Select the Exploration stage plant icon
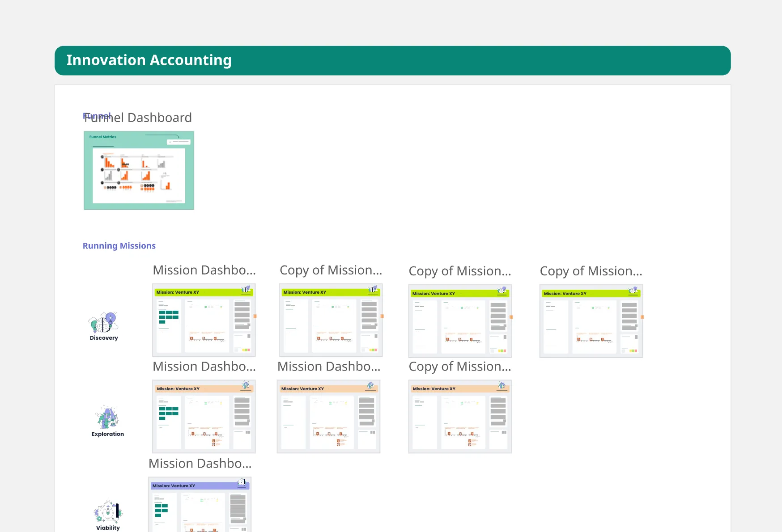The width and height of the screenshot is (782, 532). 107,418
